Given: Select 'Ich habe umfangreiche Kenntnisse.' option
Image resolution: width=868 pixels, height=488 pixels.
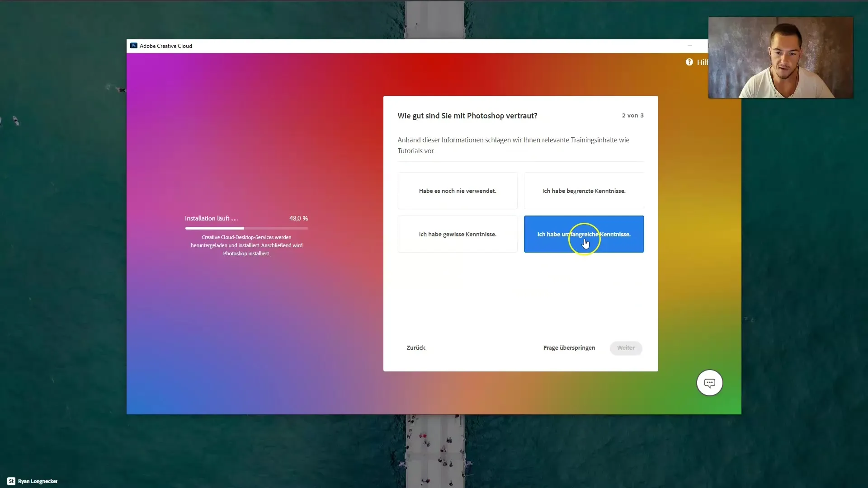Looking at the screenshot, I should click(584, 234).
